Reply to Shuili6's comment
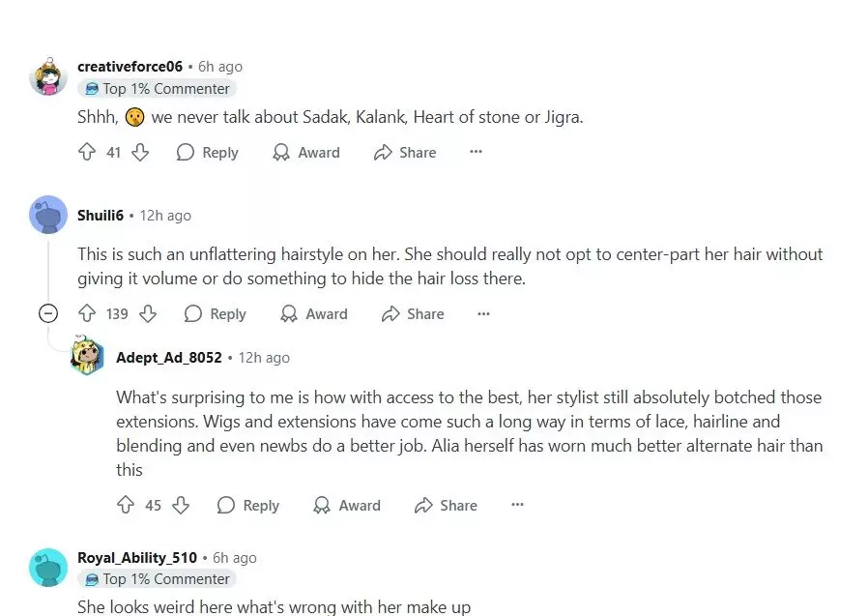Viewport: 868px width, 616px height. 215,314
